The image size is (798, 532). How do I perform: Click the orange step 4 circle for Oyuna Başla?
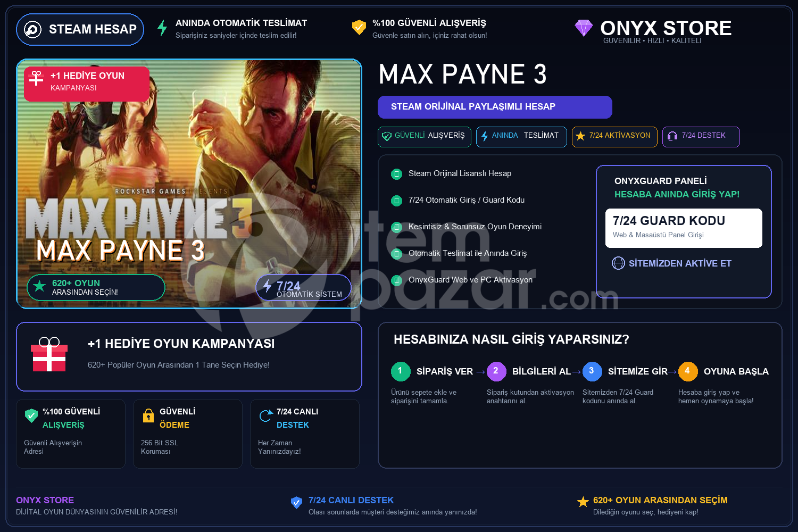pos(688,371)
